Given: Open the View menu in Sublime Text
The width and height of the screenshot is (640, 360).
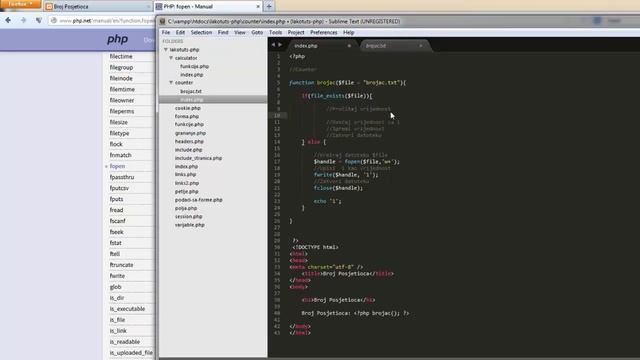Looking at the screenshot, I should (x=240, y=32).
